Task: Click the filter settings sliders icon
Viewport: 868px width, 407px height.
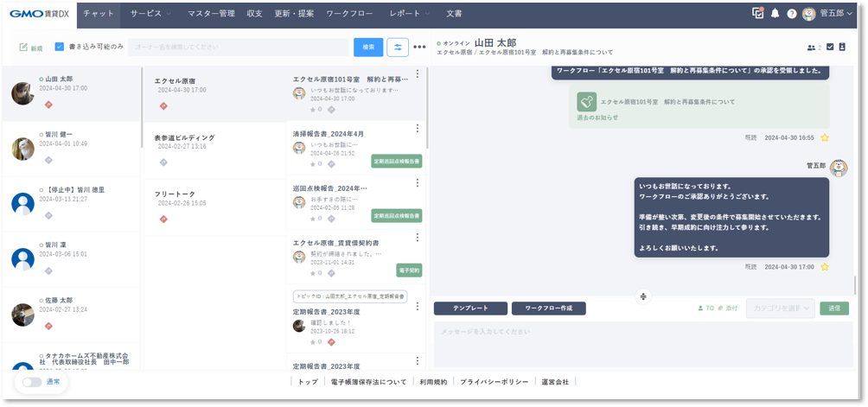Action: point(398,47)
